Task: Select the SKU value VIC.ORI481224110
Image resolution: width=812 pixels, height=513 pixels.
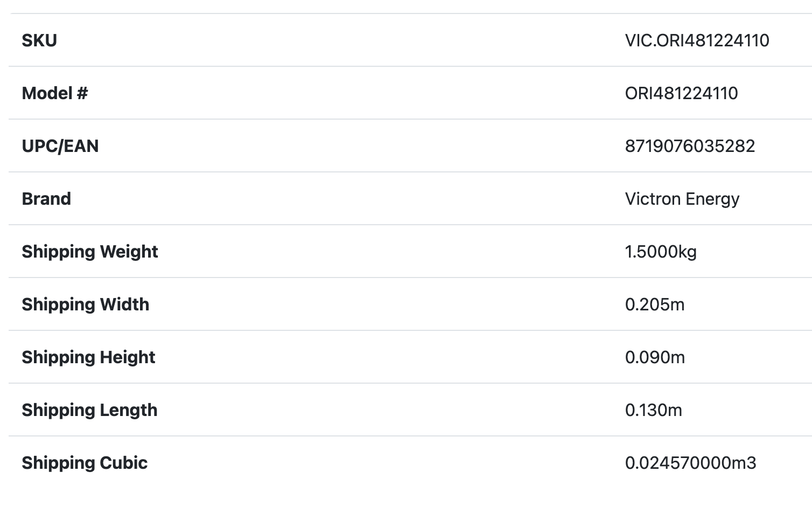Action: (x=697, y=40)
